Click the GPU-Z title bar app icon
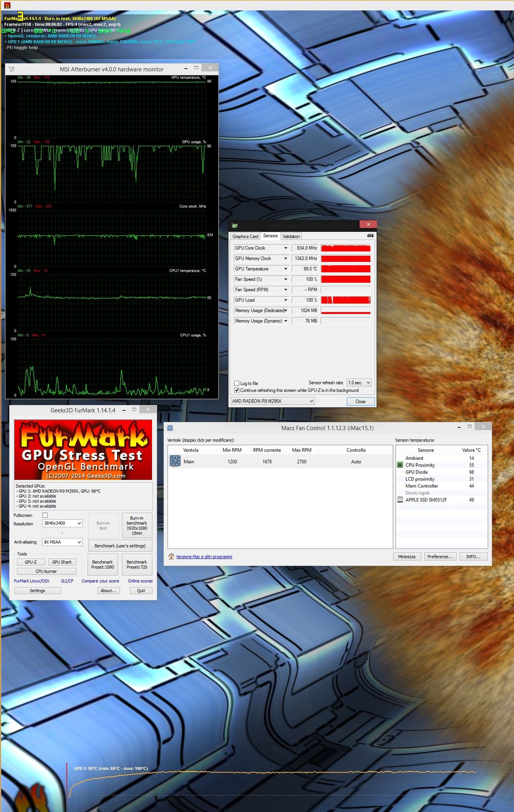The height and width of the screenshot is (812, 514). [235, 226]
